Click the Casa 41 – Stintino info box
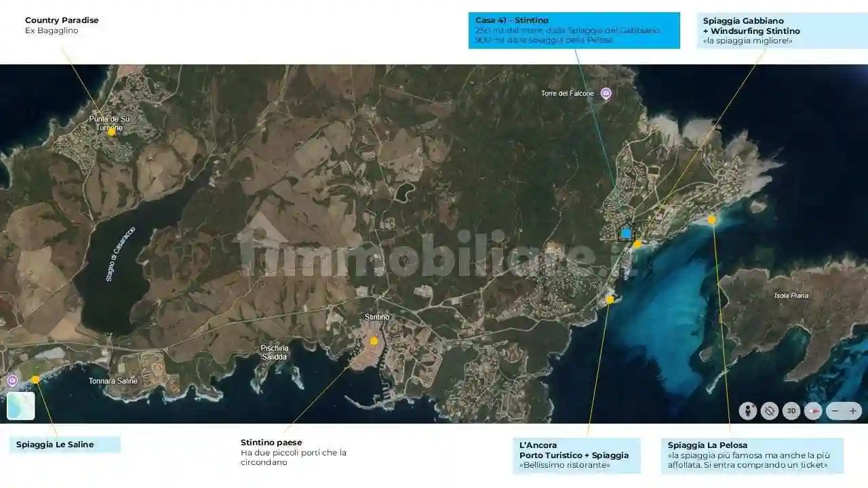This screenshot has height=488, width=868. tap(573, 30)
